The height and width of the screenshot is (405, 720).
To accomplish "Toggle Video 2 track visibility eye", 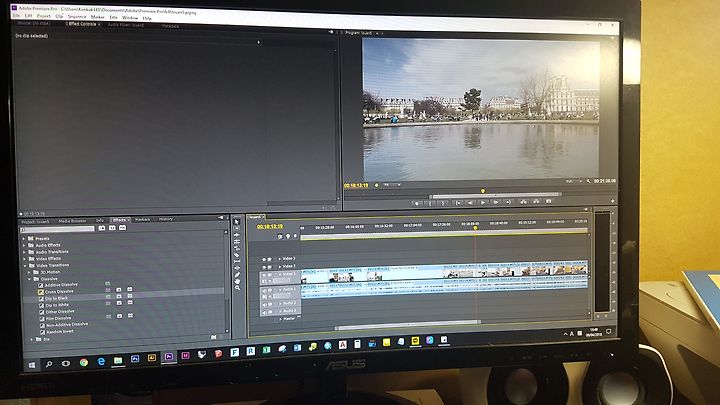I will click(264, 267).
